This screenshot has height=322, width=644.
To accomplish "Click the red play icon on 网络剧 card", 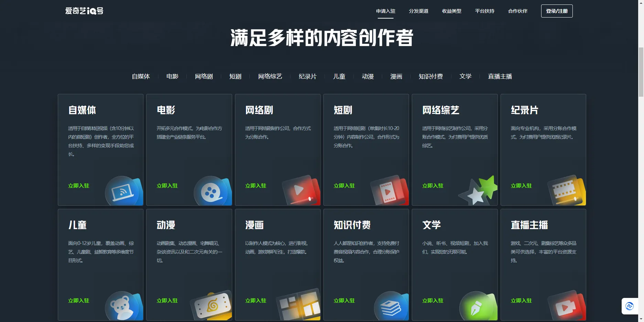I will [301, 190].
